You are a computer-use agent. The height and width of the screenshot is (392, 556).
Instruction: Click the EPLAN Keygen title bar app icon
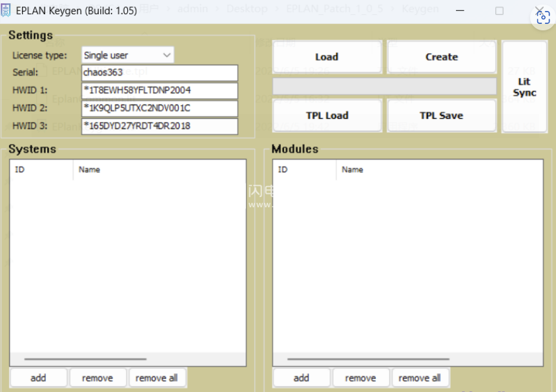point(6,10)
